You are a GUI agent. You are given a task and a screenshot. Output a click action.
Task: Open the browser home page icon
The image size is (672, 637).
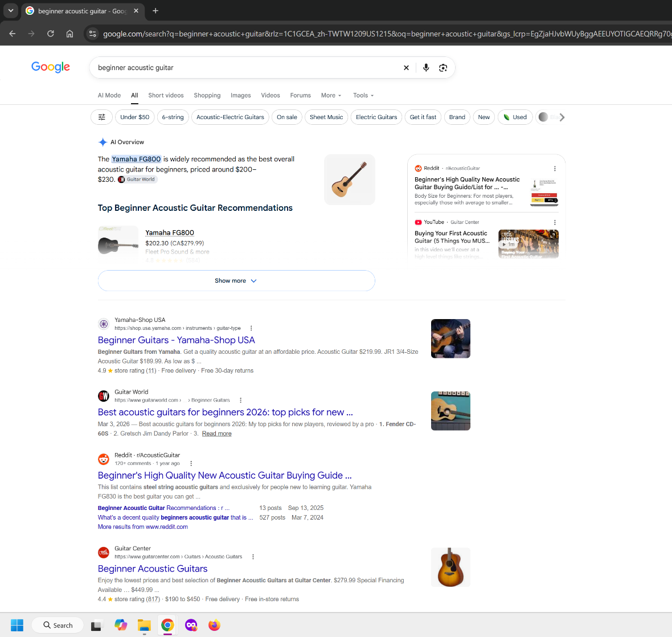(70, 34)
